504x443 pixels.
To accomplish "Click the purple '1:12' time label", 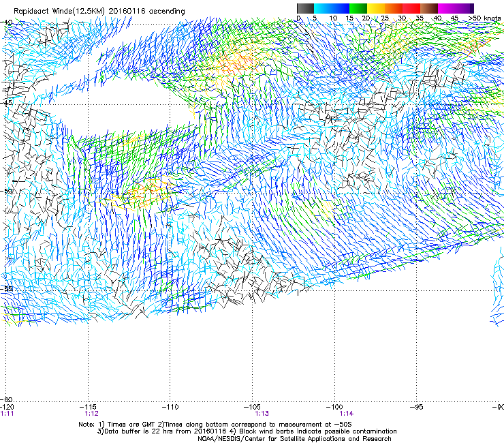I will point(91,414).
